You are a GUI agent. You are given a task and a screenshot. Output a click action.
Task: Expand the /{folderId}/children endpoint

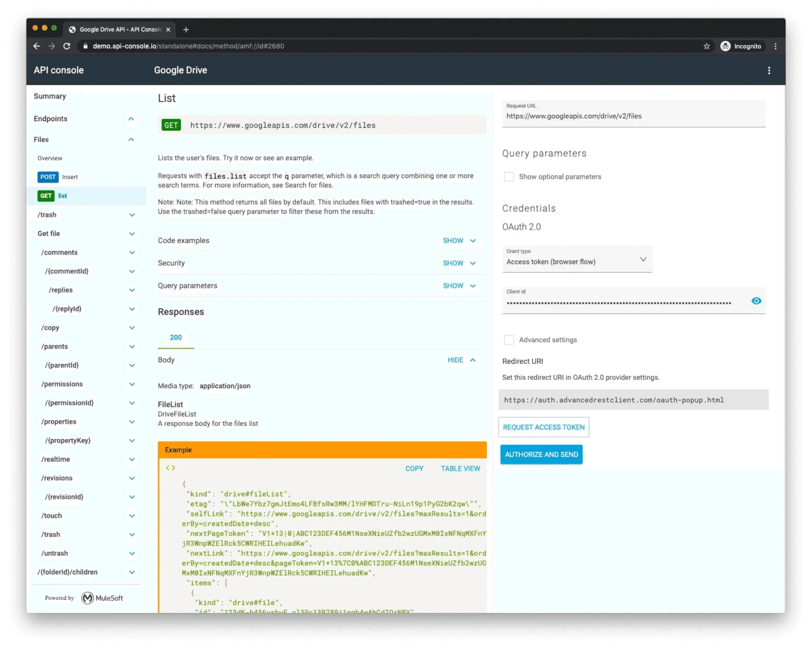[132, 572]
